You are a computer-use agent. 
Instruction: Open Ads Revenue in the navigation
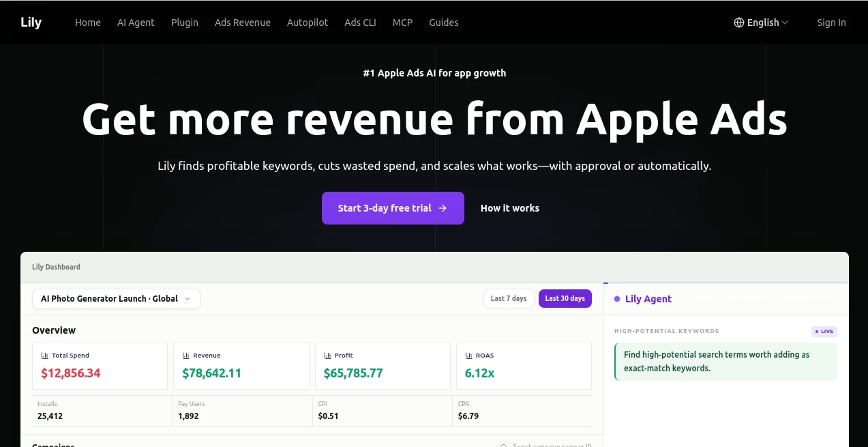coord(243,23)
